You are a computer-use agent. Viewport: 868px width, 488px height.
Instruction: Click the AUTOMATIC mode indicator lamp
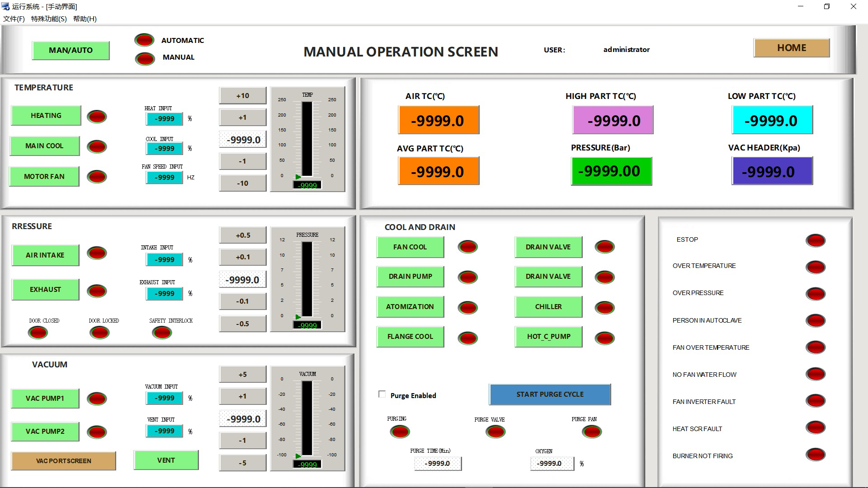pyautogui.click(x=144, y=40)
